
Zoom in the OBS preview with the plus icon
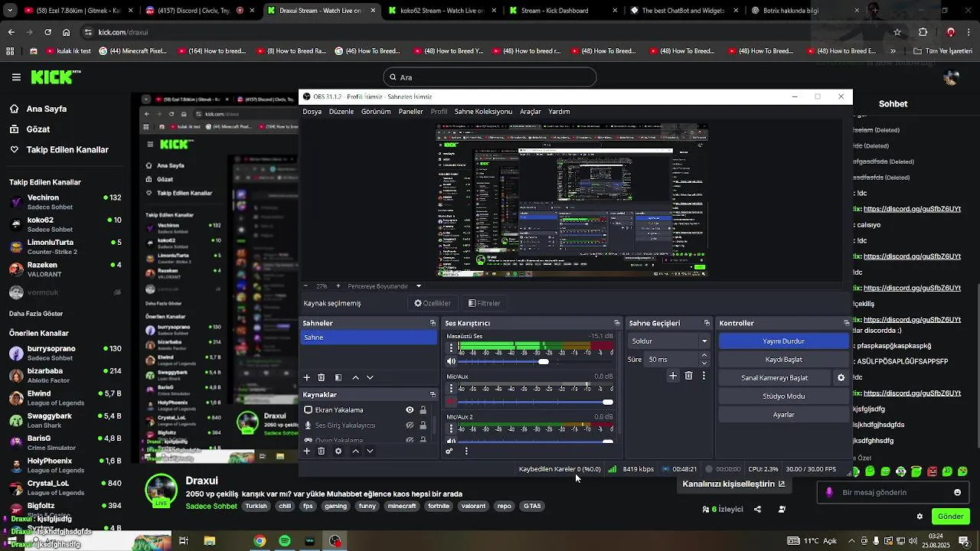pyautogui.click(x=338, y=285)
